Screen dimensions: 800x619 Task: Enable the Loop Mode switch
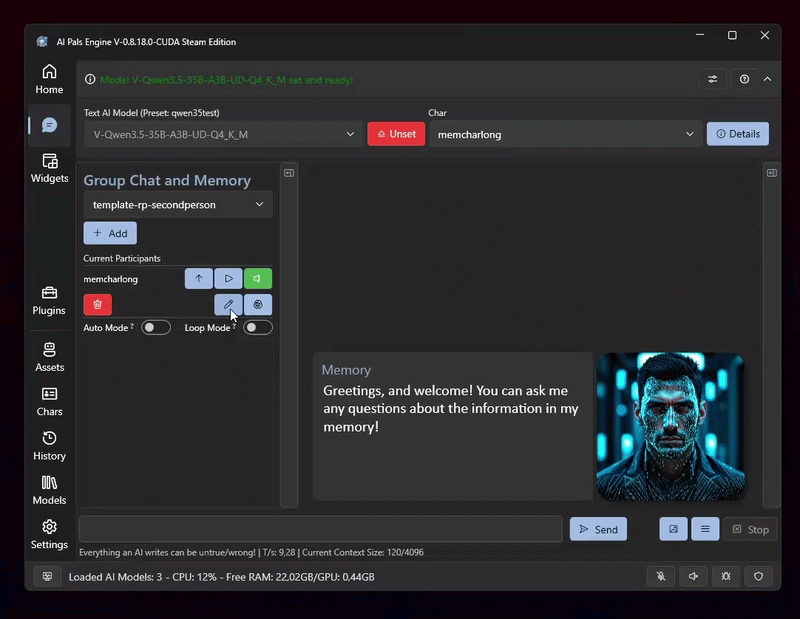pyautogui.click(x=258, y=327)
